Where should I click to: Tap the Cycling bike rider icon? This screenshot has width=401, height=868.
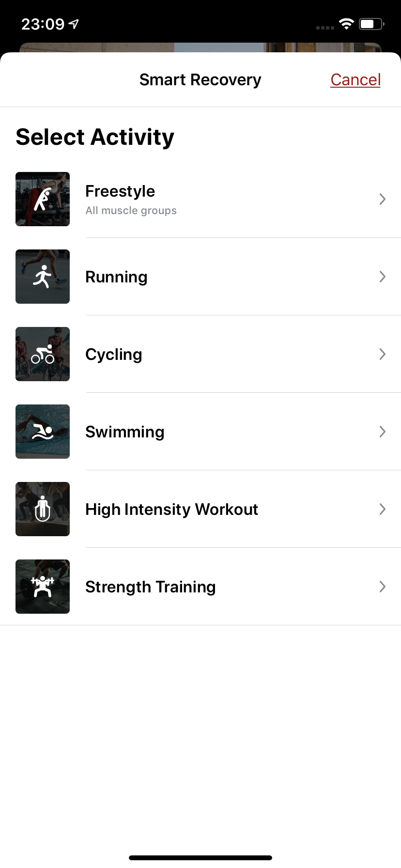point(43,354)
